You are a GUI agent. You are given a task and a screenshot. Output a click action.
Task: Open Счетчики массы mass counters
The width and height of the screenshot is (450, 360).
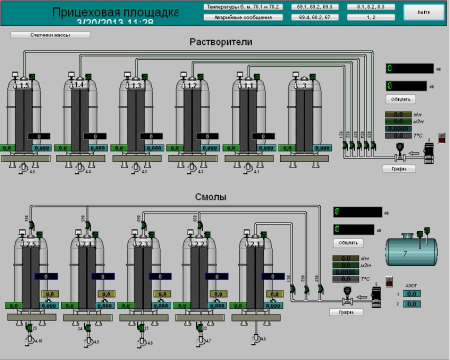[x=50, y=35]
